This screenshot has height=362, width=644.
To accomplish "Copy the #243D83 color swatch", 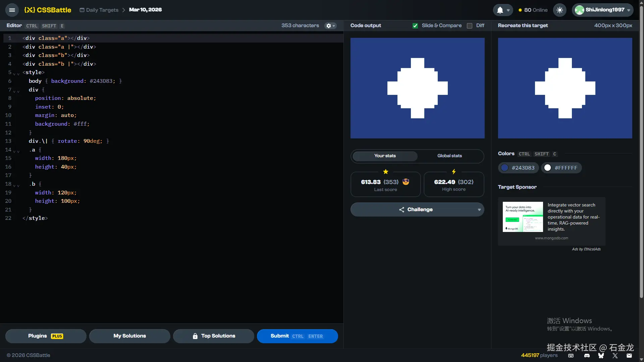I will click(518, 168).
